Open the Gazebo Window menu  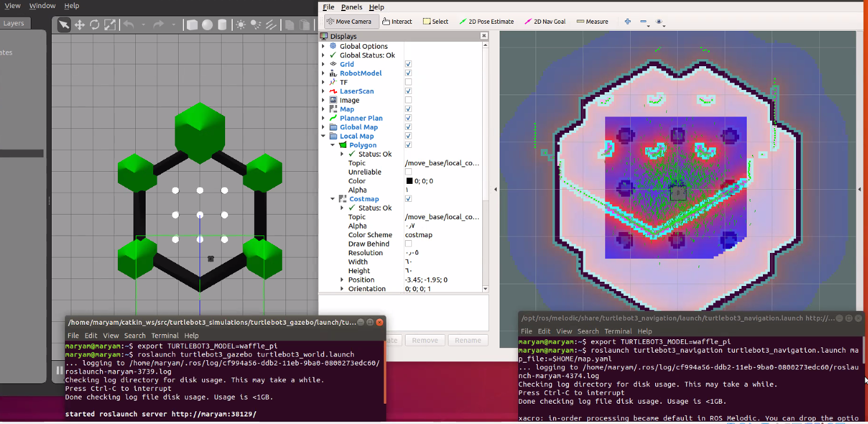42,6
